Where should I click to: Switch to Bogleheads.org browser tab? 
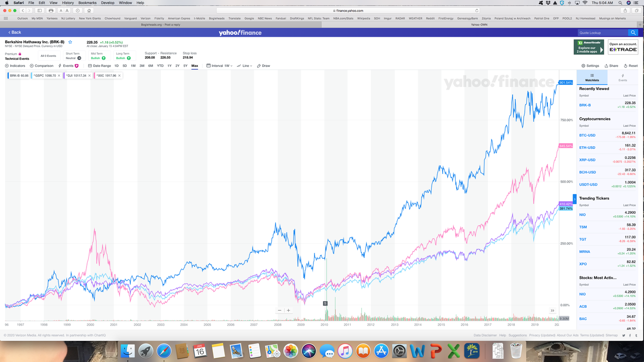point(160,24)
